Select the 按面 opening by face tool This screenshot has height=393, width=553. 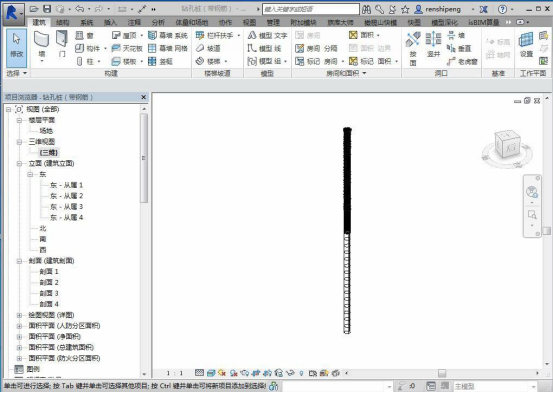coord(413,48)
